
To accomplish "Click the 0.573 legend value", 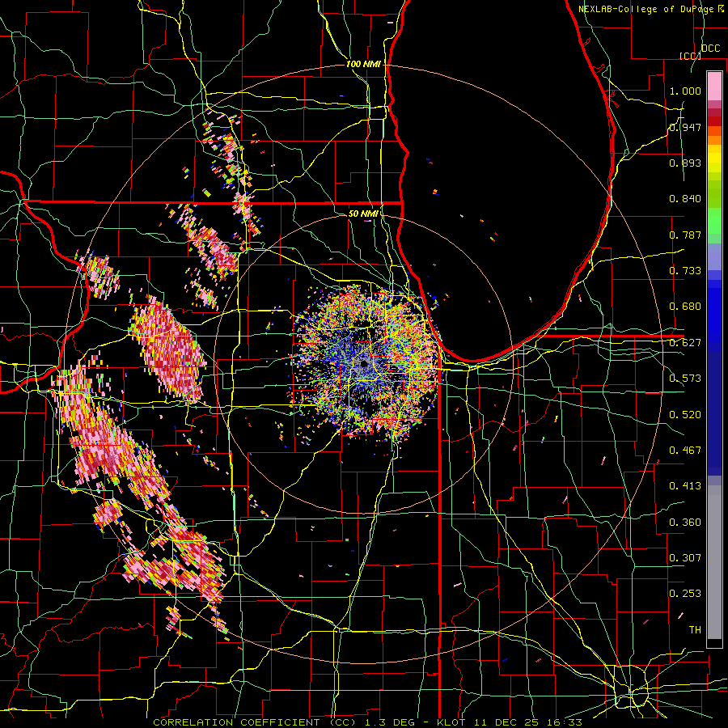I will pos(685,379).
